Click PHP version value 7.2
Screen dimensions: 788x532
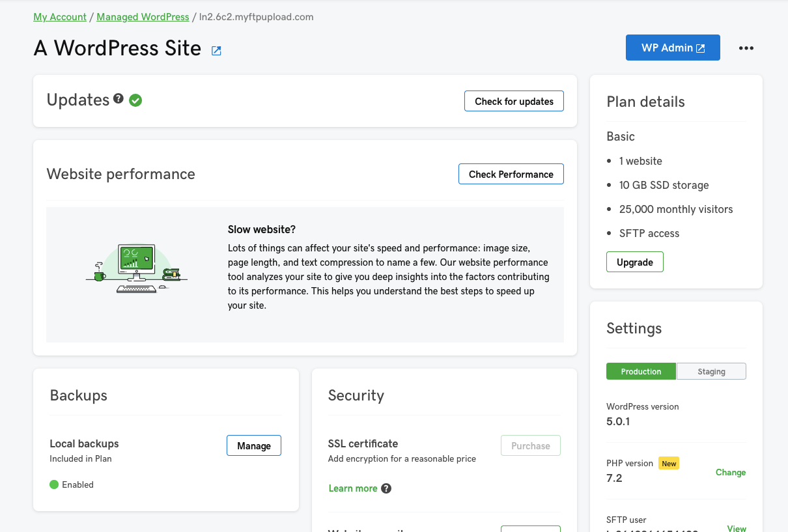[614, 478]
